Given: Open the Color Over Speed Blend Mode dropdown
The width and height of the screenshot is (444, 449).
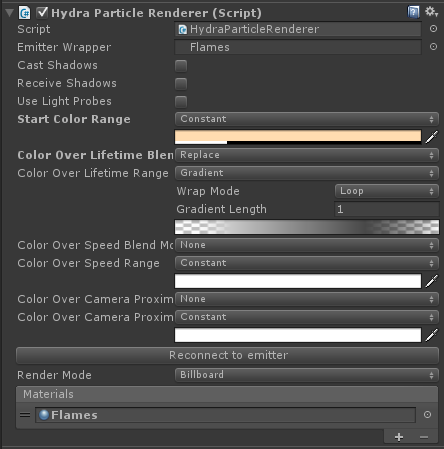Looking at the screenshot, I should pos(307,245).
